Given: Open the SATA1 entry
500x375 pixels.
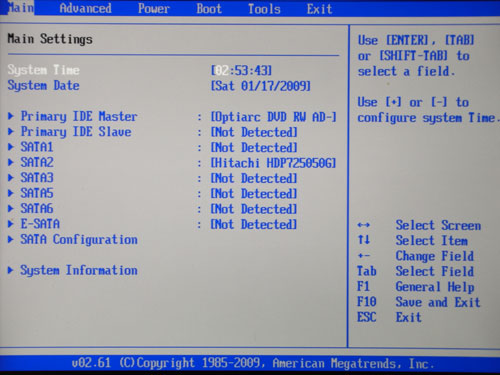Looking at the screenshot, I should pos(37,147).
